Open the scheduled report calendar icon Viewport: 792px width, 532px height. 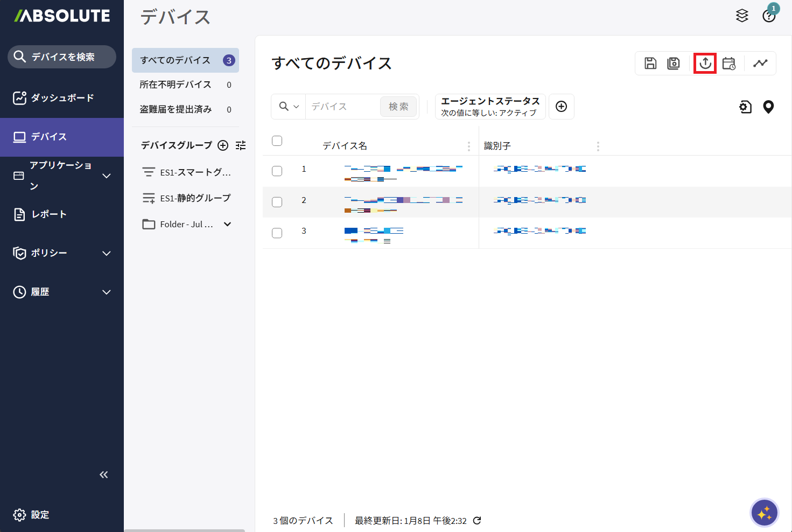coord(728,64)
